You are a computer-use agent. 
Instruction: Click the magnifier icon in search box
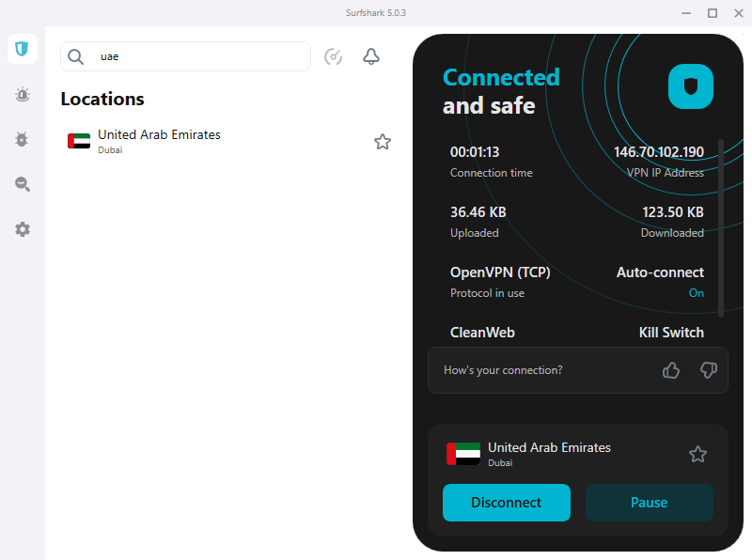tap(76, 56)
